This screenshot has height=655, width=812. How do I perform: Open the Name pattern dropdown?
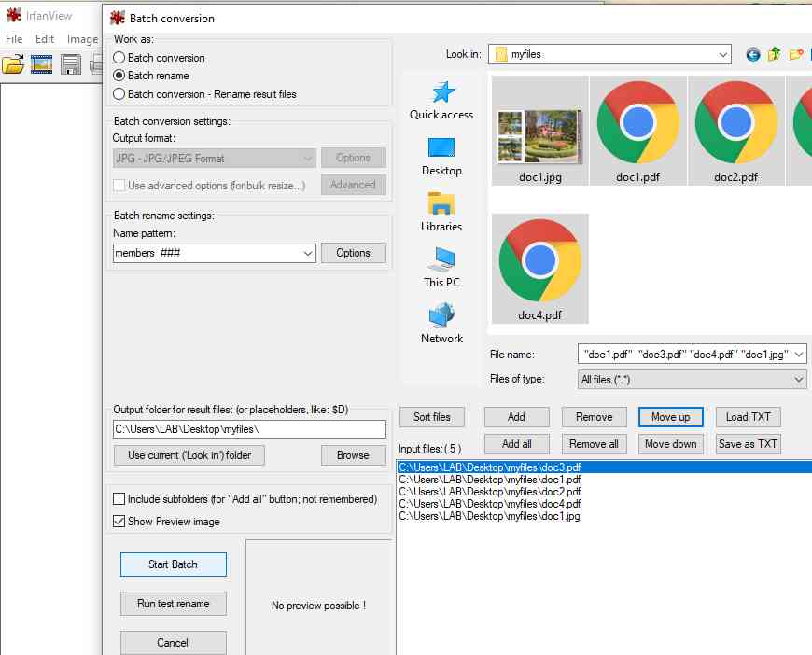click(308, 253)
